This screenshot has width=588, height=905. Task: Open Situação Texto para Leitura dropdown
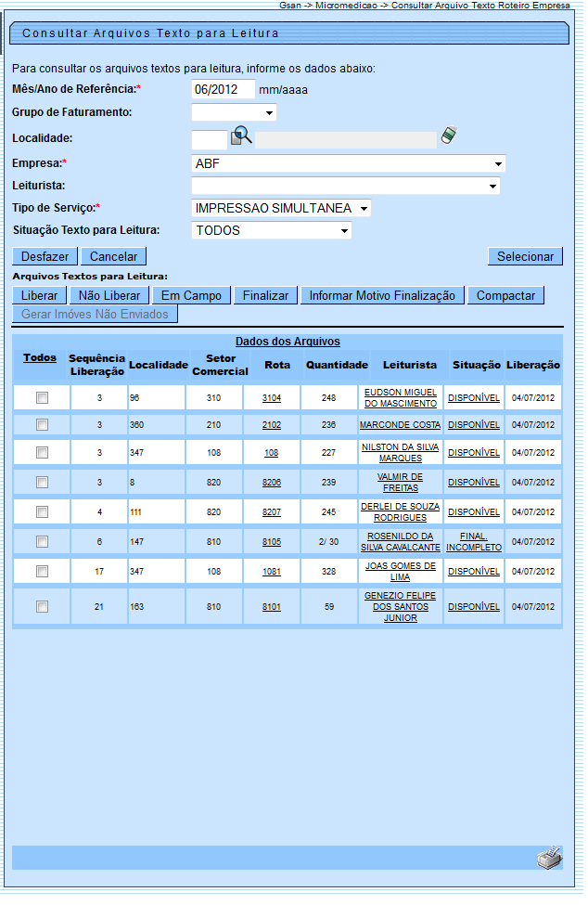pyautogui.click(x=272, y=231)
